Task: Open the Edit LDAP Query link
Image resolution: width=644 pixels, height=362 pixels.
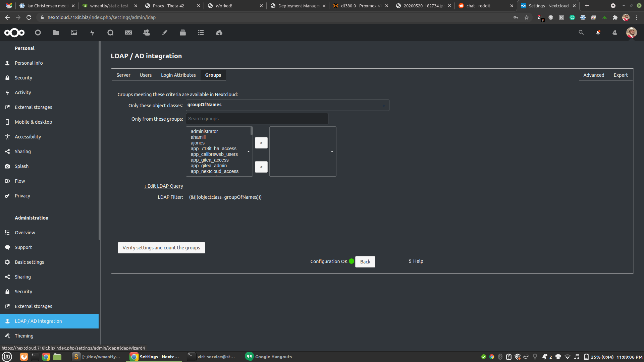Action: [164, 186]
